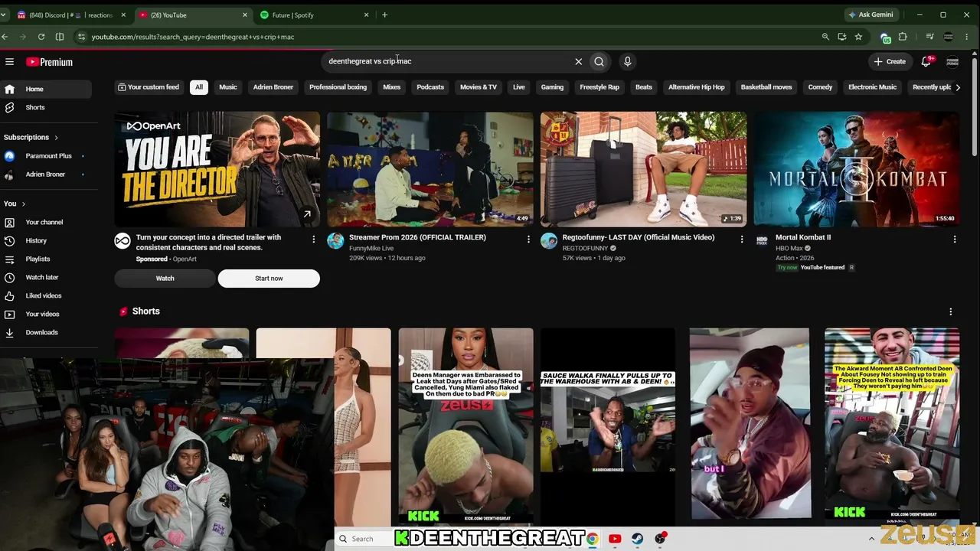980x551 pixels.
Task: Open the Mortal Kombat II thumbnail
Action: [857, 169]
